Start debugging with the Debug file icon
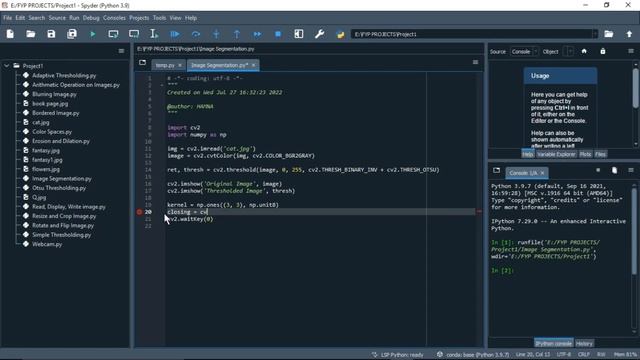 coord(175,34)
